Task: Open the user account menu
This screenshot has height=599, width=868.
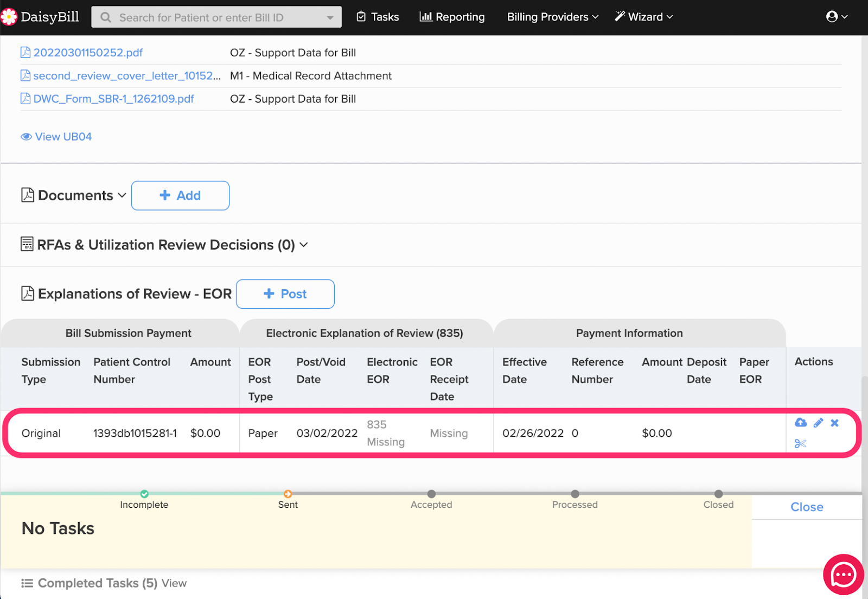Action: tap(836, 17)
